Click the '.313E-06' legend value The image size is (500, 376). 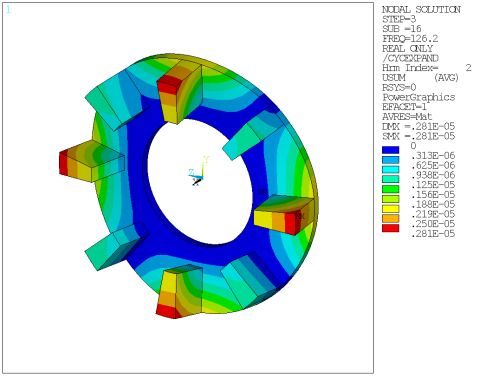point(433,156)
